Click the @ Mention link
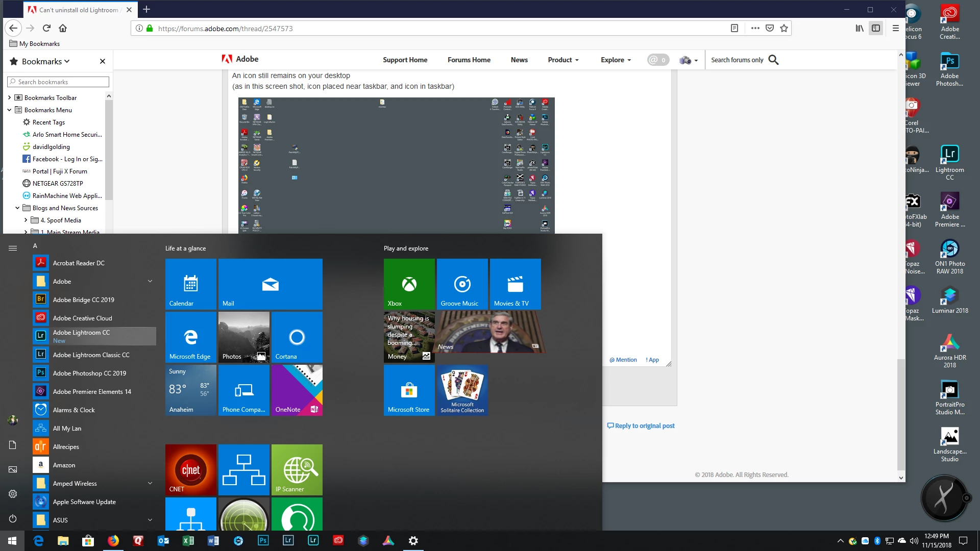The height and width of the screenshot is (551, 980). (623, 360)
